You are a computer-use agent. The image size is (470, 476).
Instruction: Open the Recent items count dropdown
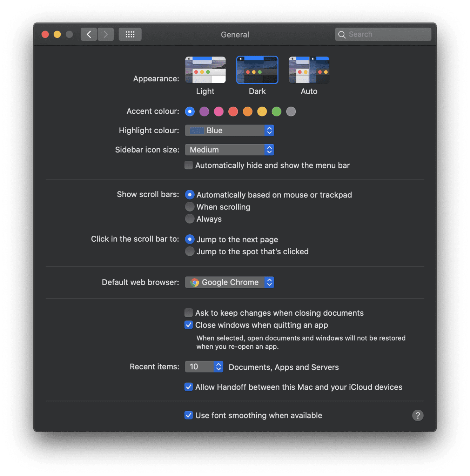(204, 367)
